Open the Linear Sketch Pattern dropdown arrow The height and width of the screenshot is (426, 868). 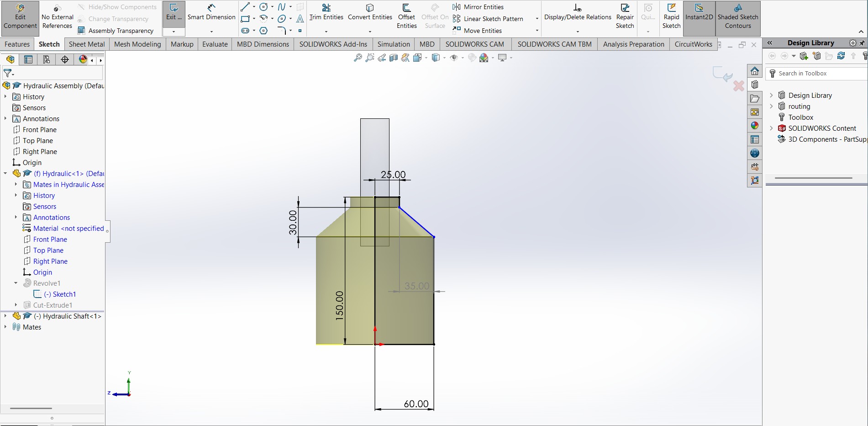[x=537, y=19]
